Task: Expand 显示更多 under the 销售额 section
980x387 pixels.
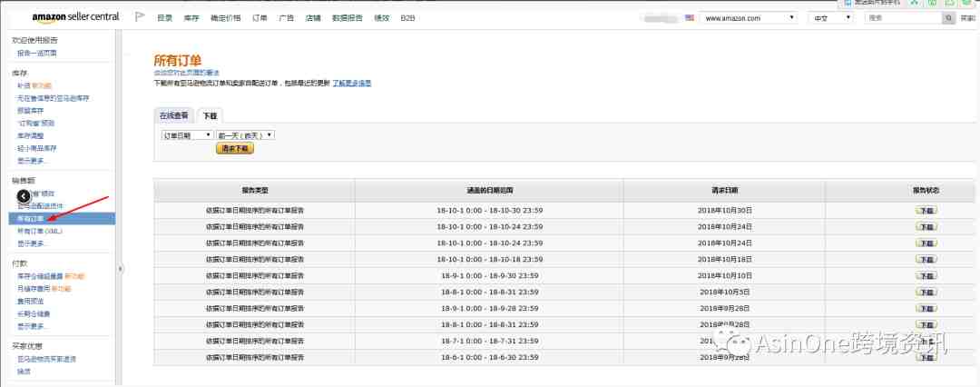Action: (x=33, y=243)
